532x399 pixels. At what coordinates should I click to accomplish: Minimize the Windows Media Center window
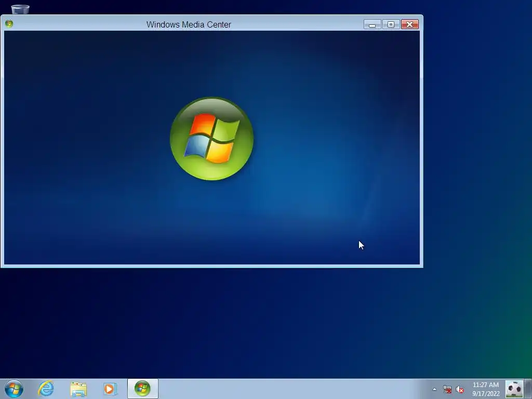point(372,24)
